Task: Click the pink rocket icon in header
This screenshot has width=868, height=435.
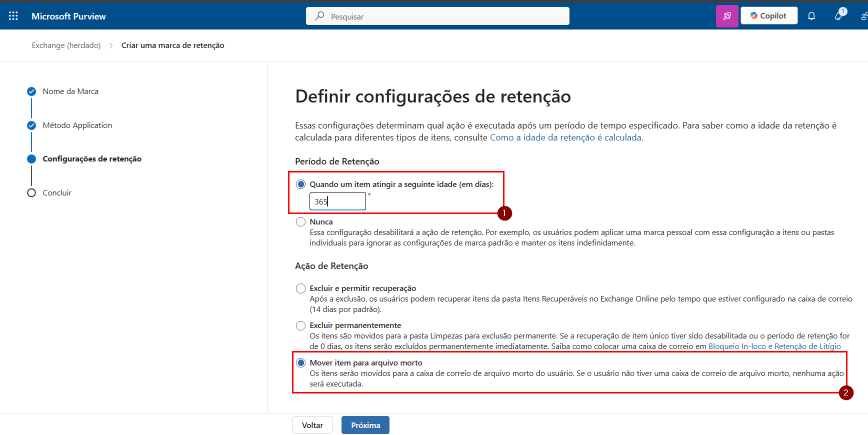Action: pos(727,16)
